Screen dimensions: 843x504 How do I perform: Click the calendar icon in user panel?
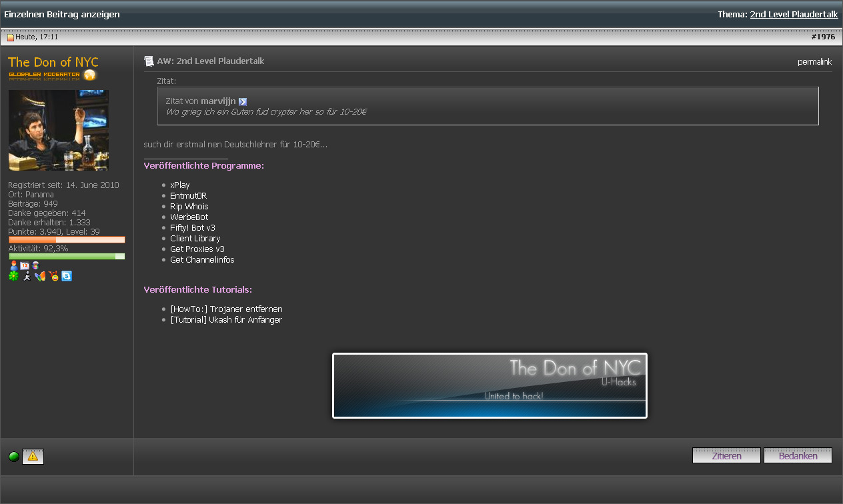tap(25, 265)
